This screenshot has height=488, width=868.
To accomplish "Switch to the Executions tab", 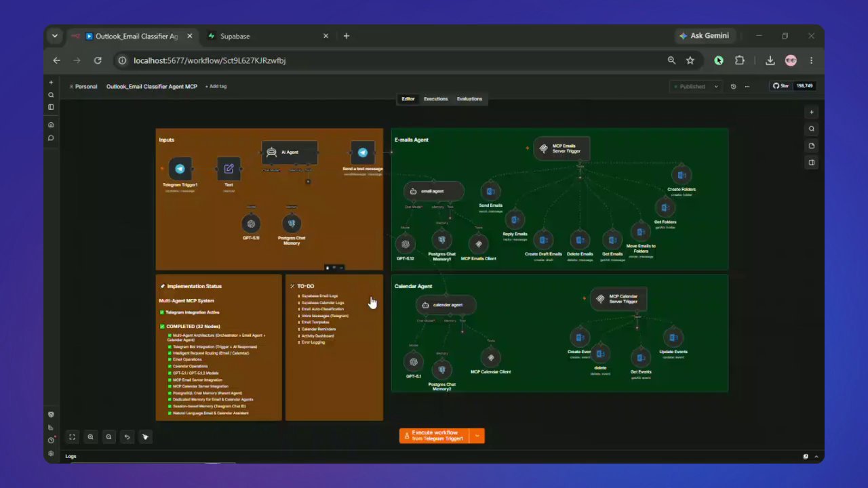I will [x=436, y=99].
